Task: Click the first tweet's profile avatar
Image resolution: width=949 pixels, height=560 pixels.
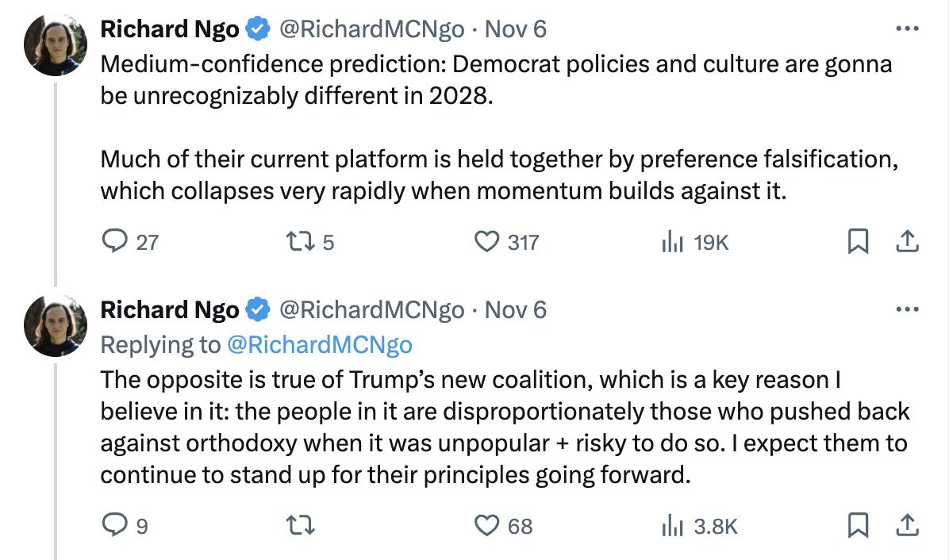Action: [x=55, y=44]
